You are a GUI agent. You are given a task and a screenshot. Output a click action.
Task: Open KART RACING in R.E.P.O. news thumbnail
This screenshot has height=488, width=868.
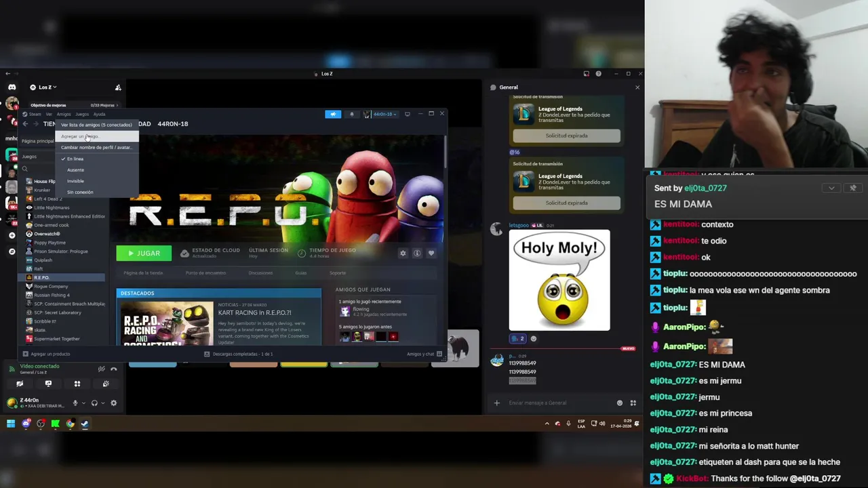coord(167,323)
